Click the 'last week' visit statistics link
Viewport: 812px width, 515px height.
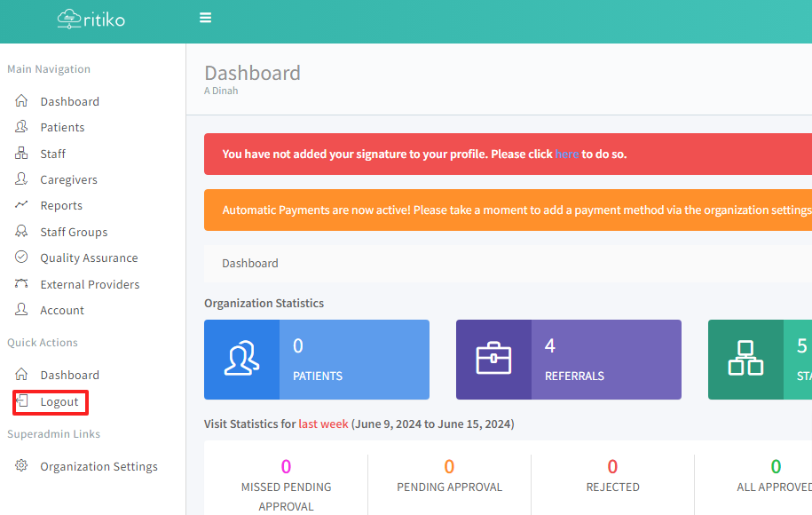[x=323, y=424]
